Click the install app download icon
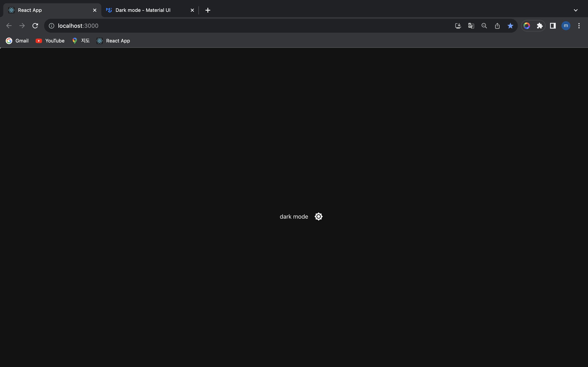This screenshot has width=588, height=367. [458, 26]
